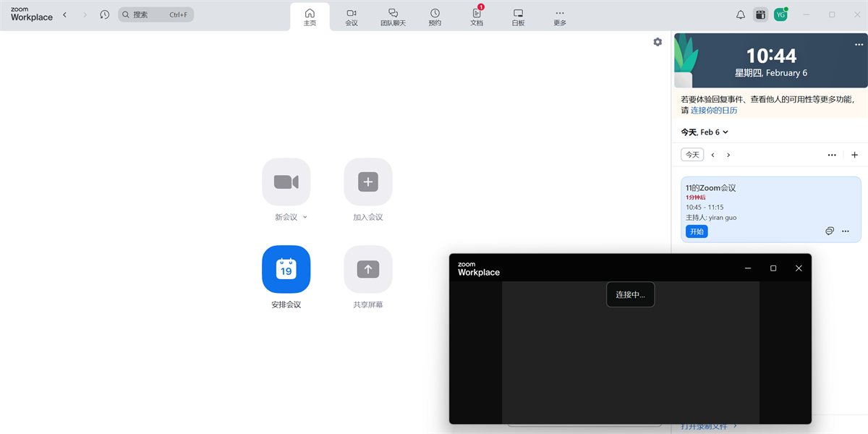868x434 pixels.
Task: Open 安排会议 calendar icon
Action: point(286,268)
